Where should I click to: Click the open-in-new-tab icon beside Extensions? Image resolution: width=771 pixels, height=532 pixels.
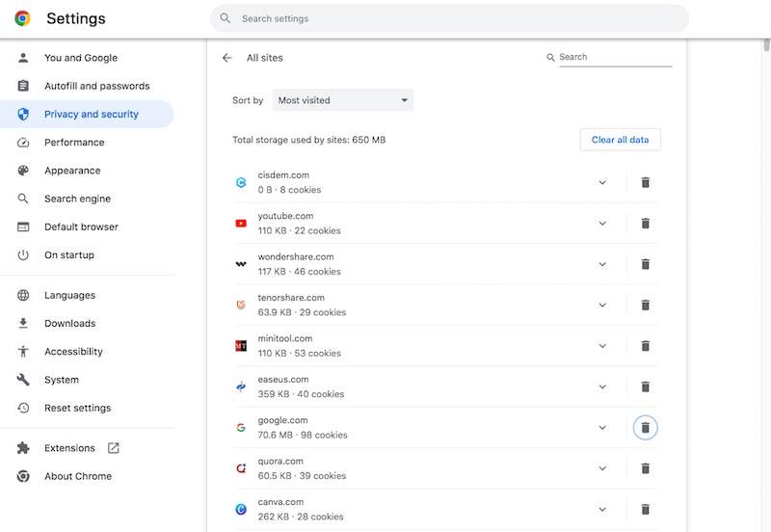(x=114, y=448)
